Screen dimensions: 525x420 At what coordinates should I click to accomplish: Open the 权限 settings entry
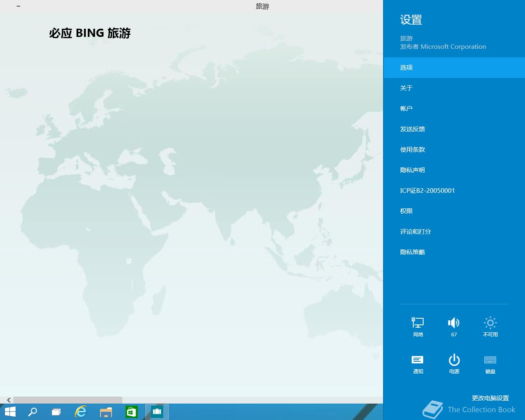pos(454,211)
